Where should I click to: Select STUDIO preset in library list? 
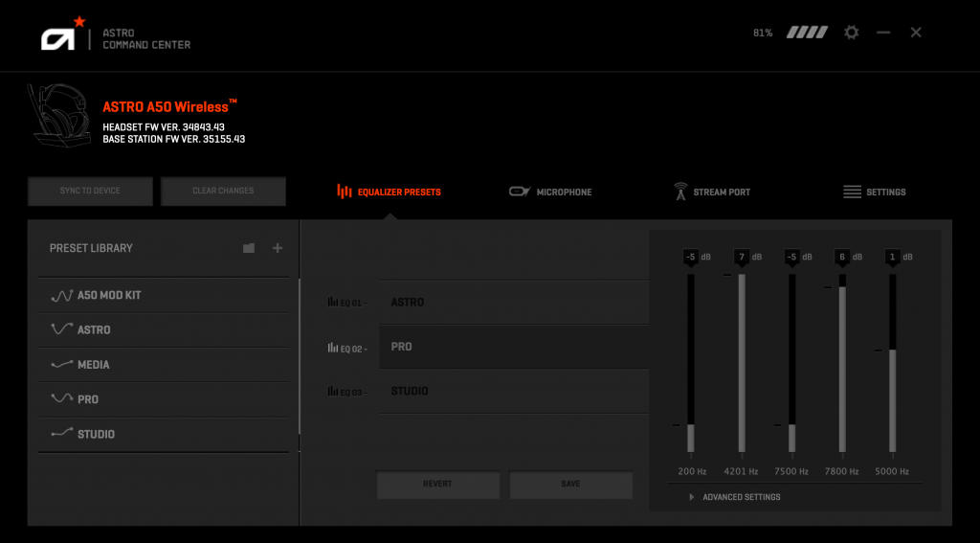(x=164, y=434)
